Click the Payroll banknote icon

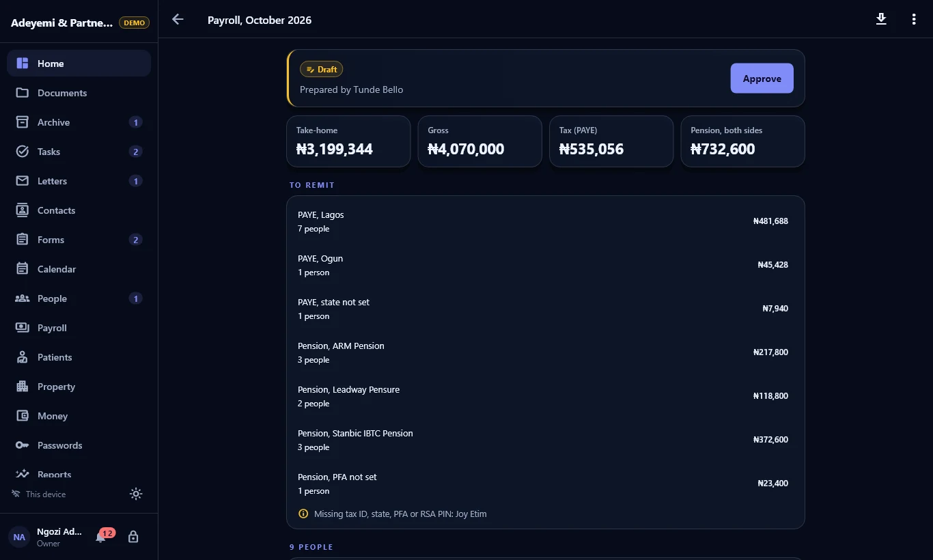pos(23,328)
